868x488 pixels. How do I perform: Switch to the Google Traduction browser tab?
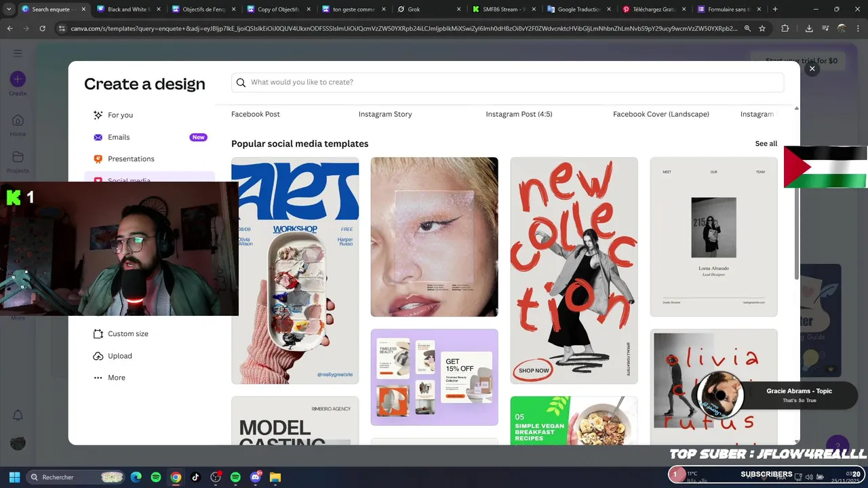[579, 9]
